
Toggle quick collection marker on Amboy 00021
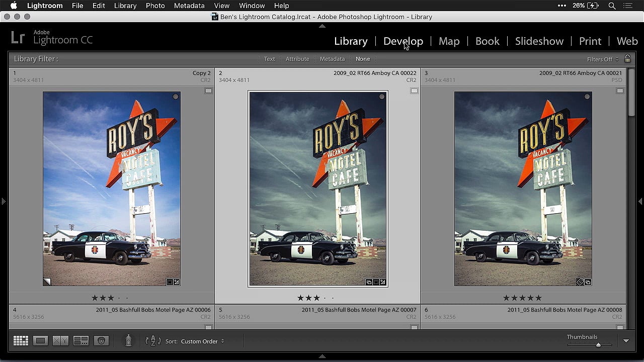pos(587,97)
